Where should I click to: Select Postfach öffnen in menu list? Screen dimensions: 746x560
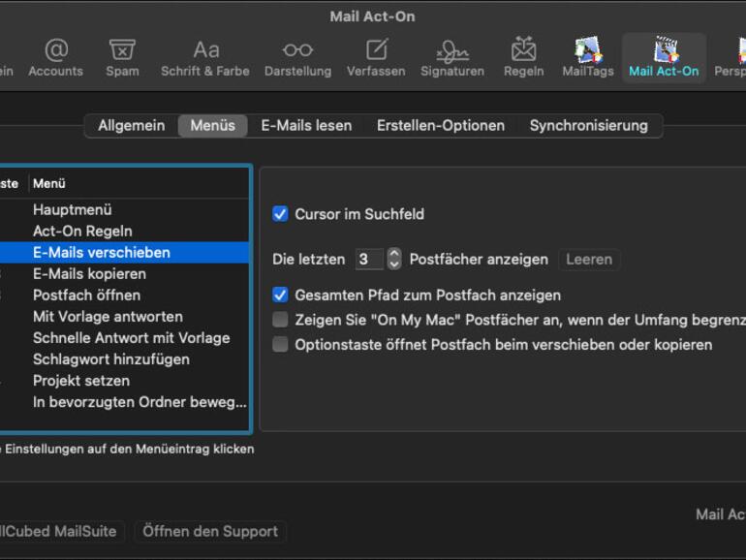point(86,295)
